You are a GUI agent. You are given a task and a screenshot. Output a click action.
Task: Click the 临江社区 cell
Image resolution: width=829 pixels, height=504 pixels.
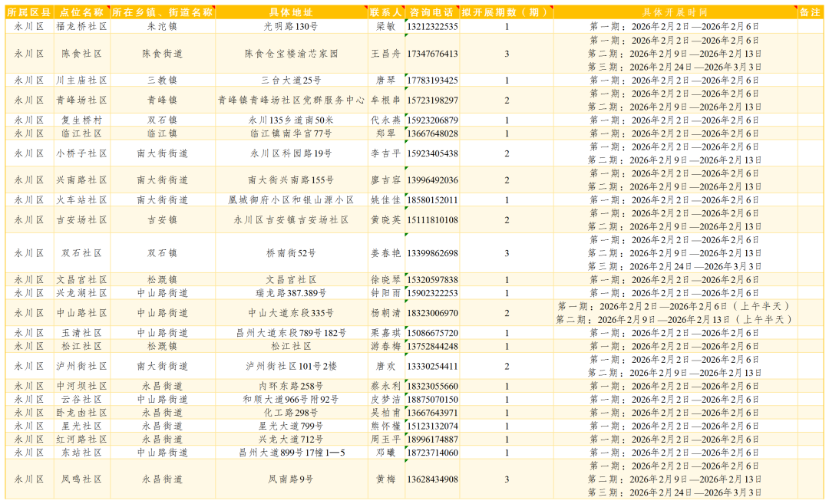point(81,133)
